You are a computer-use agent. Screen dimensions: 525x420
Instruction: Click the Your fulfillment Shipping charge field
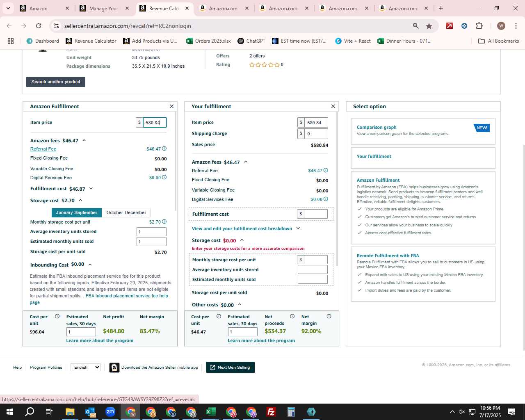[316, 134]
